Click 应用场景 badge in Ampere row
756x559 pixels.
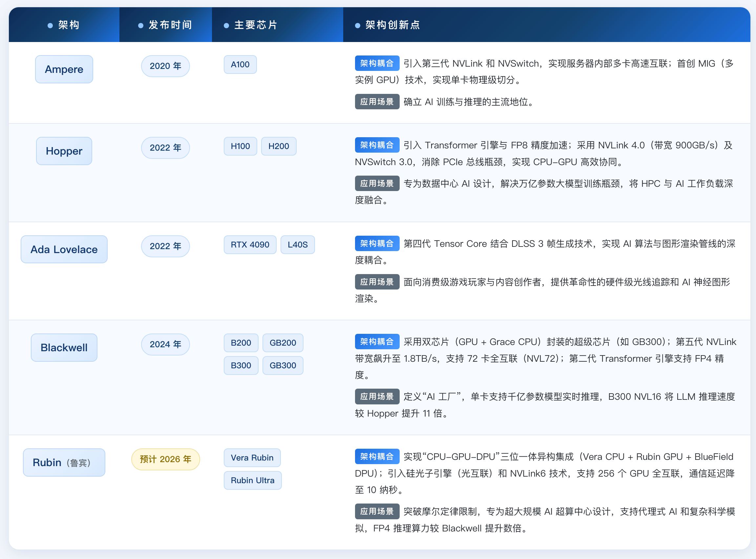coord(377,101)
